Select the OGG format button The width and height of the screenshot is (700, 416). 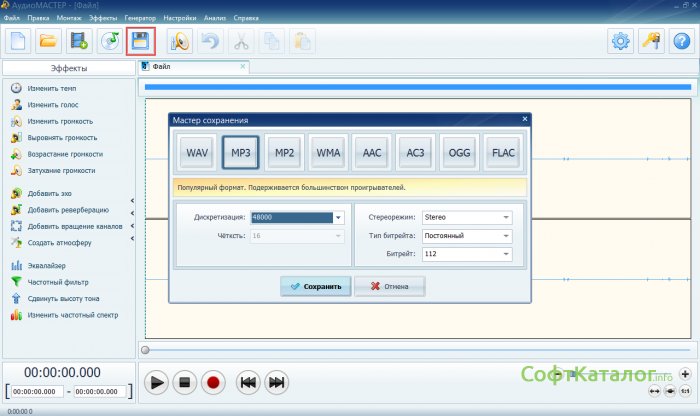(459, 153)
